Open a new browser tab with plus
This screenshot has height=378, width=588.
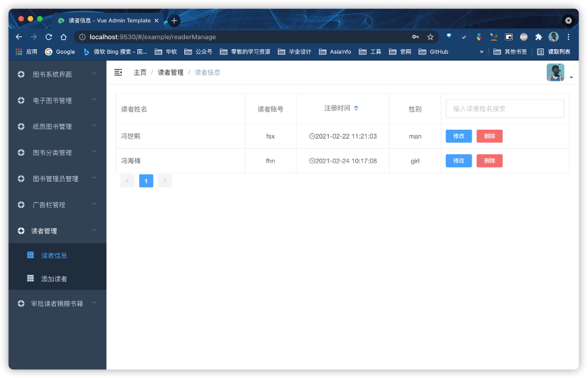(x=174, y=21)
